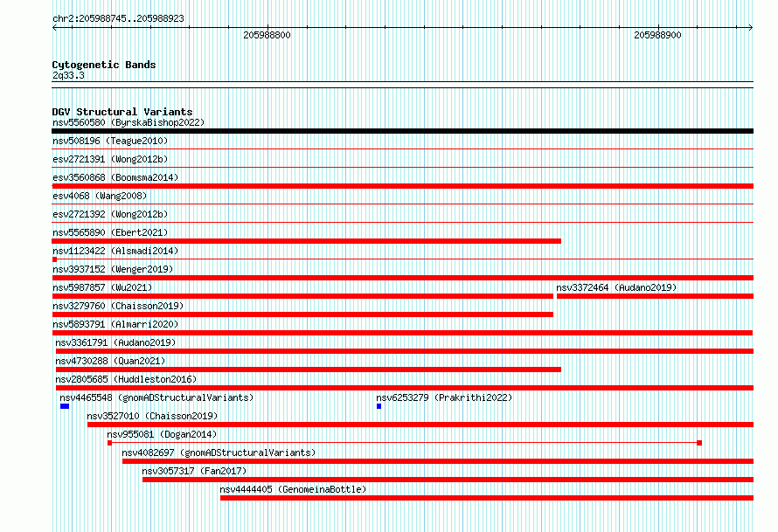Click the left arrow end of the ruler
778x532 pixels.
click(x=54, y=28)
